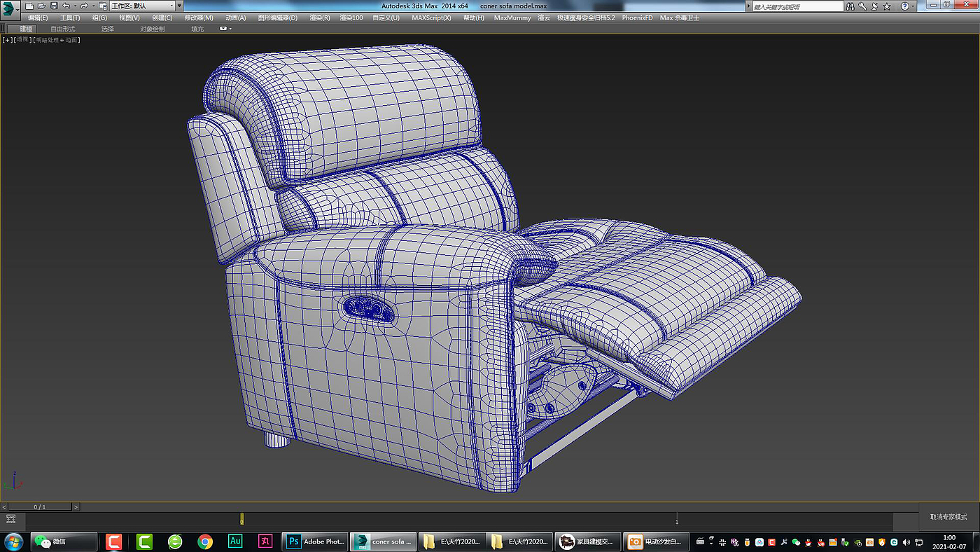Image resolution: width=980 pixels, height=552 pixels.
Task: Open the 组(G) menu
Action: (x=99, y=18)
